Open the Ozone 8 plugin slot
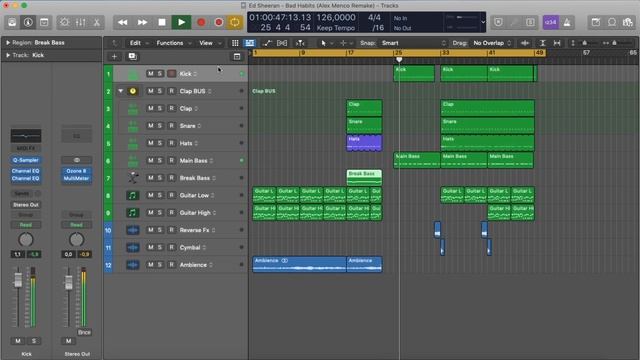640x360 pixels. point(76,171)
